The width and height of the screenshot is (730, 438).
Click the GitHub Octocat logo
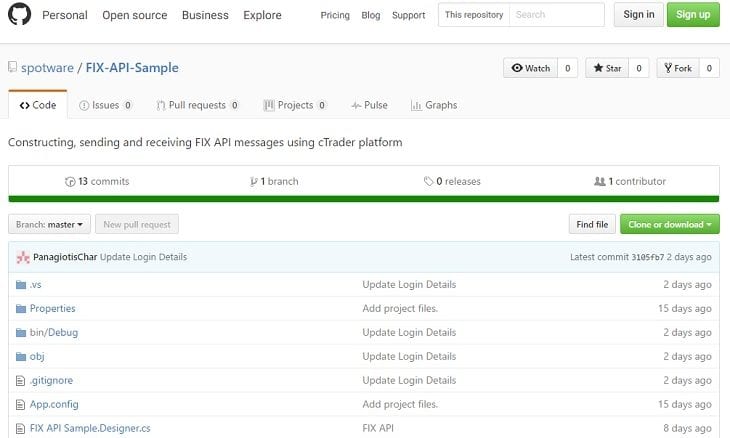tap(20, 14)
